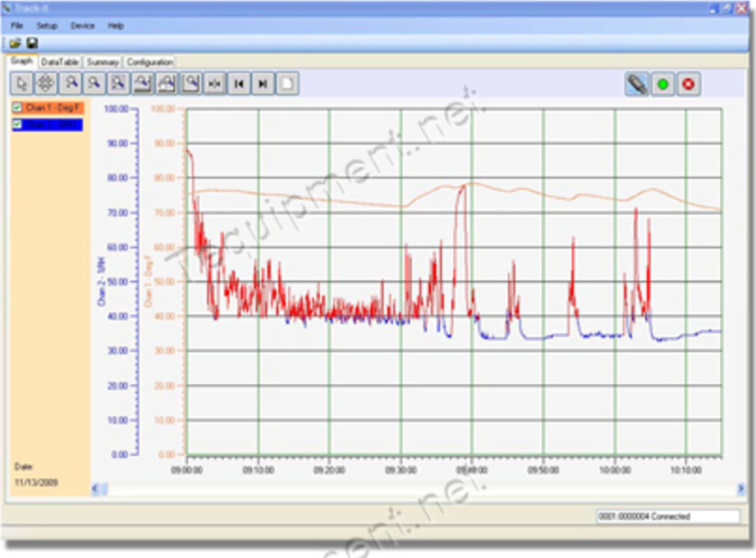The image size is (756, 558).
Task: Toggle the blue Chan 2 checkbox
Action: pyautogui.click(x=17, y=124)
